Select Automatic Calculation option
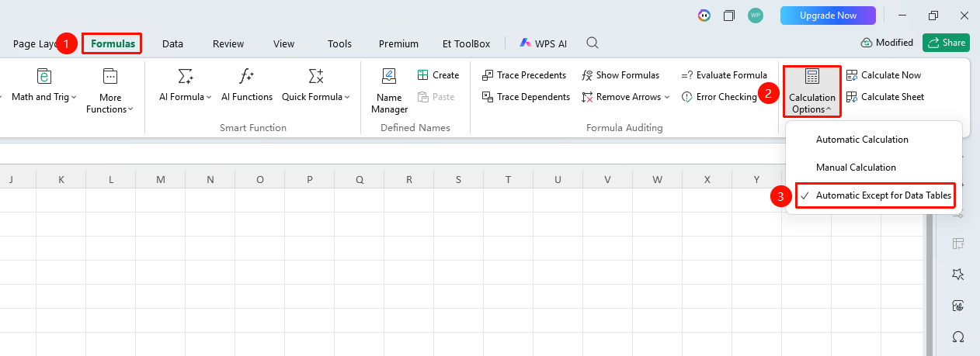980x356 pixels. click(x=874, y=140)
